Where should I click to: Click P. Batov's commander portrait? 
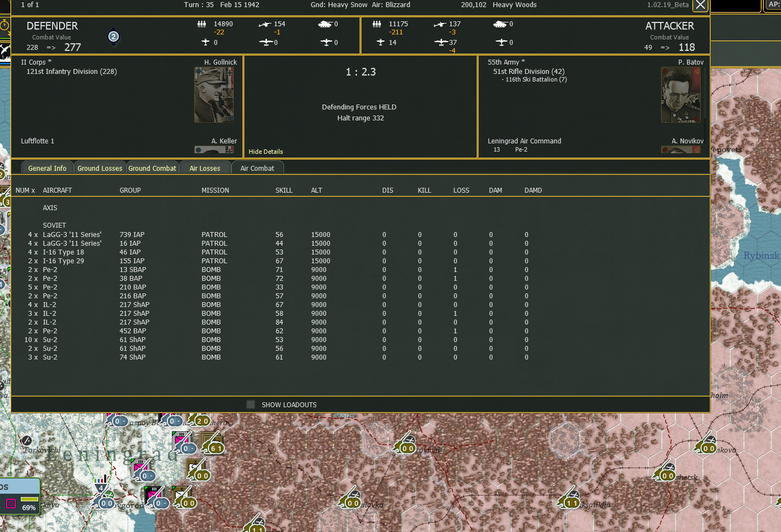(680, 94)
